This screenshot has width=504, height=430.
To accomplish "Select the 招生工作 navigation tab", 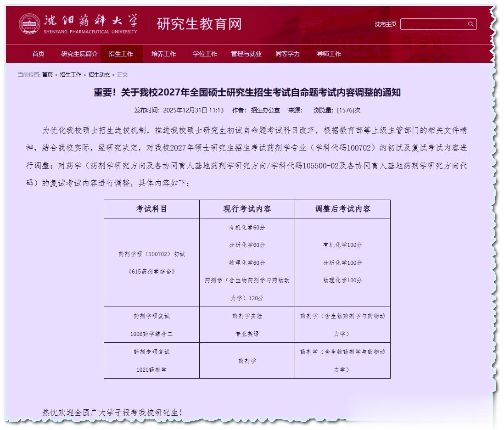I will [x=121, y=54].
